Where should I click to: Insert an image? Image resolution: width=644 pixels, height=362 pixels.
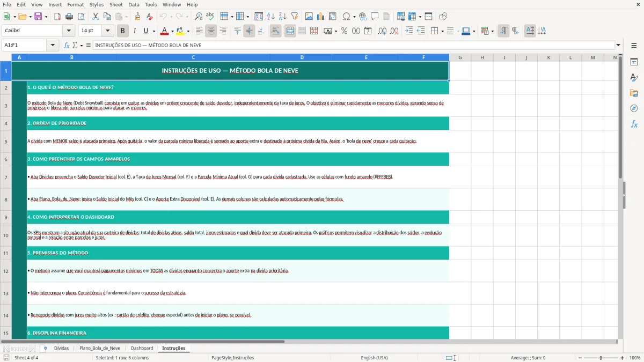(309, 17)
